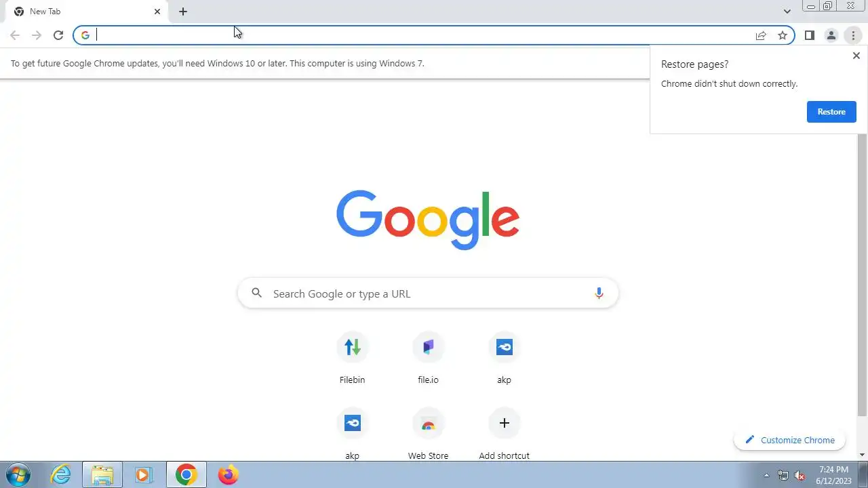Open the first-row akp shortcut
868x488 pixels.
[504, 359]
